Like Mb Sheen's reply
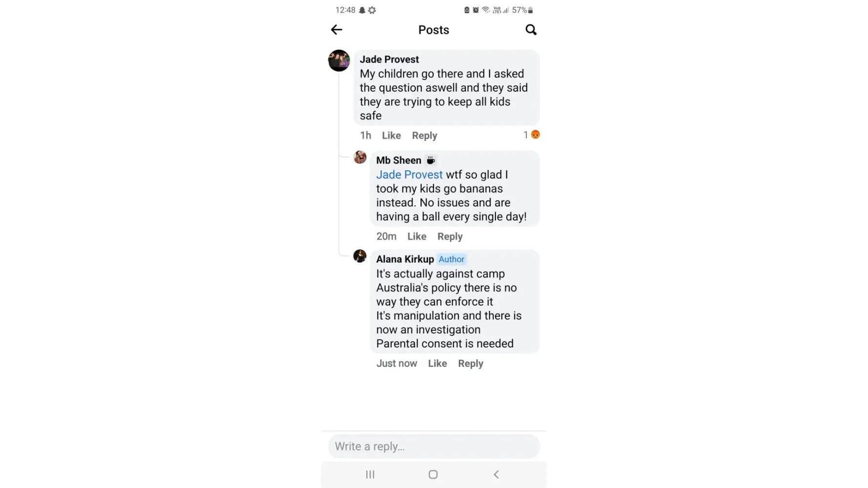The height and width of the screenshot is (488, 868). [416, 237]
